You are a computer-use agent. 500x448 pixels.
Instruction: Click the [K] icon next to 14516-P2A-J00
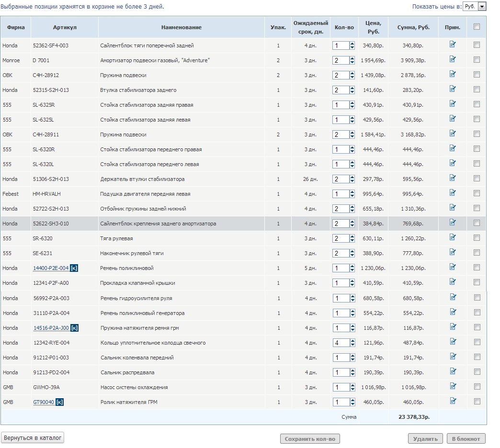(x=74, y=328)
